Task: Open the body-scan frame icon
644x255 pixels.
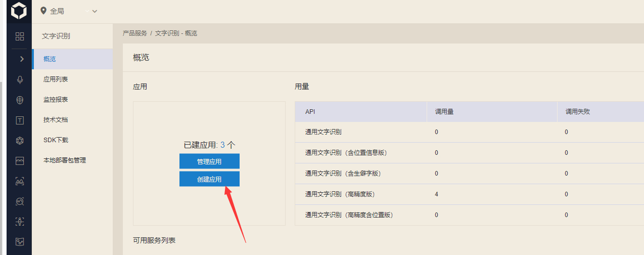Action: 20,222
